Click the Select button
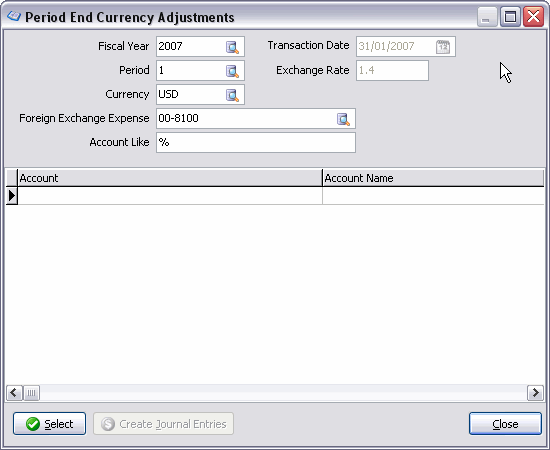This screenshot has width=550, height=450. click(49, 424)
